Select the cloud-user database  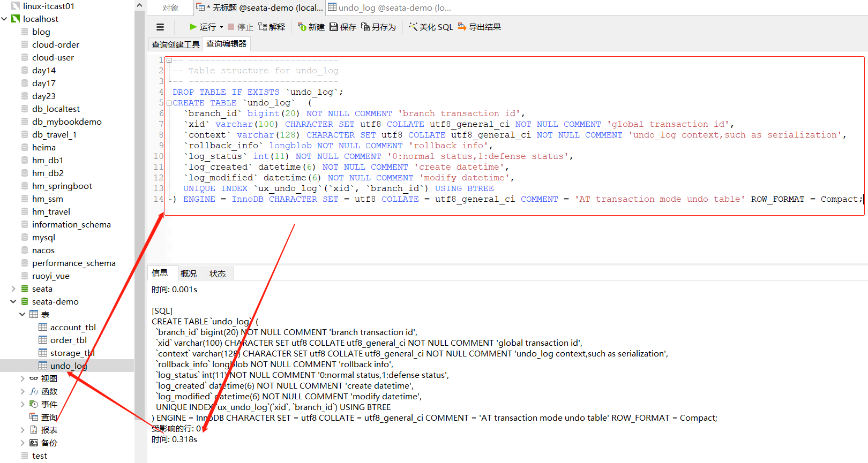(53, 57)
